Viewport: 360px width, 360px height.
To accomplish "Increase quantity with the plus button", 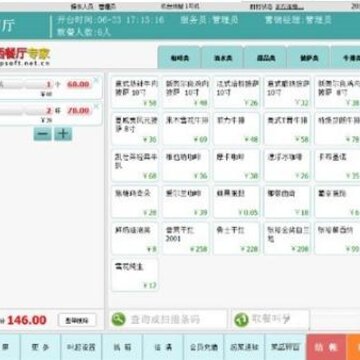I will (63, 134).
